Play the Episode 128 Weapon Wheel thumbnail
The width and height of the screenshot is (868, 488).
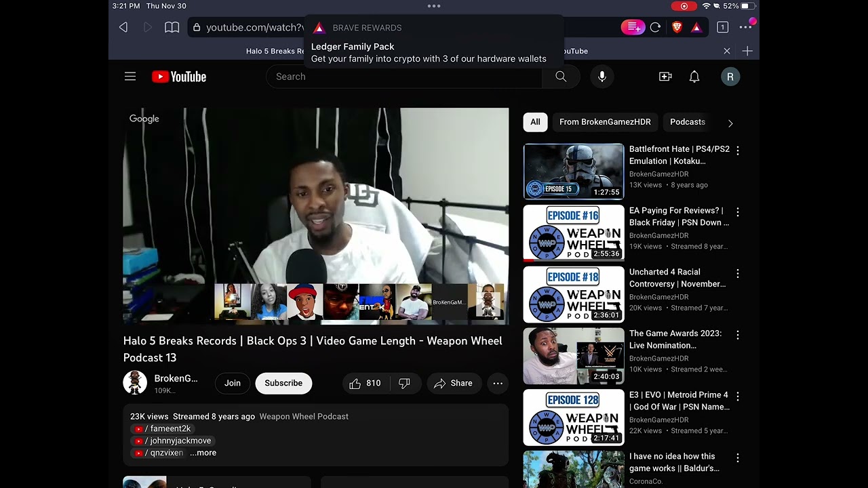click(x=574, y=417)
